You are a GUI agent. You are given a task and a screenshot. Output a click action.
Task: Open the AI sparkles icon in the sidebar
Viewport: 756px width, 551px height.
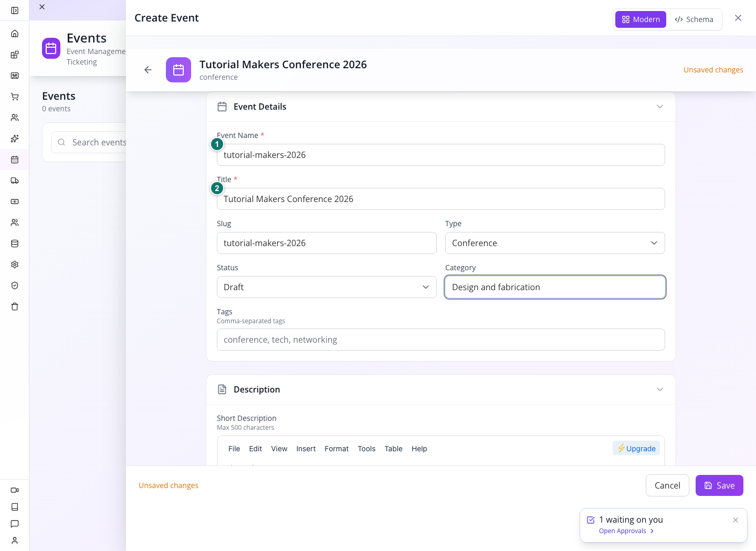[x=15, y=139]
